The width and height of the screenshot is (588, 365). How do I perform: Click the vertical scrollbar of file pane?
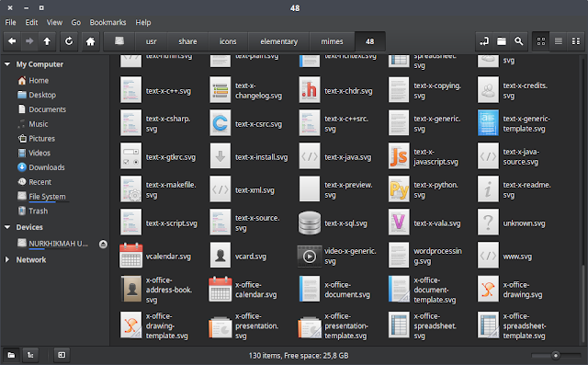click(x=582, y=304)
